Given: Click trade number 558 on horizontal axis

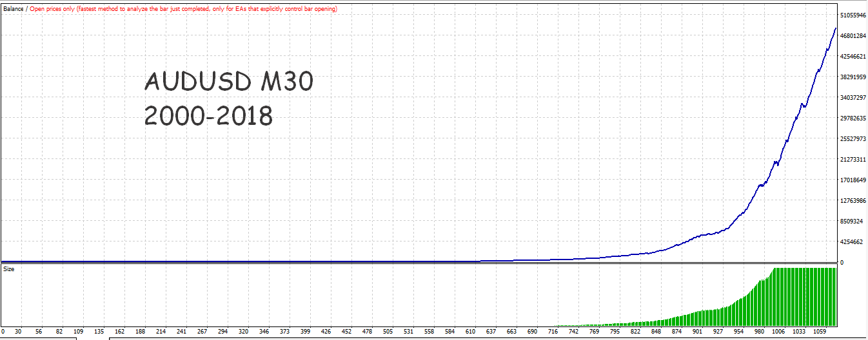Looking at the screenshot, I should 429,332.
